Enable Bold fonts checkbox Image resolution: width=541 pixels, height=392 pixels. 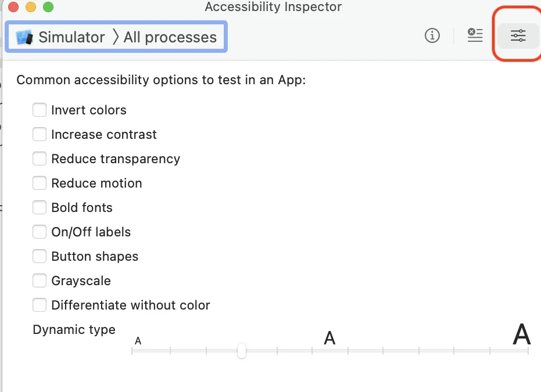click(40, 207)
